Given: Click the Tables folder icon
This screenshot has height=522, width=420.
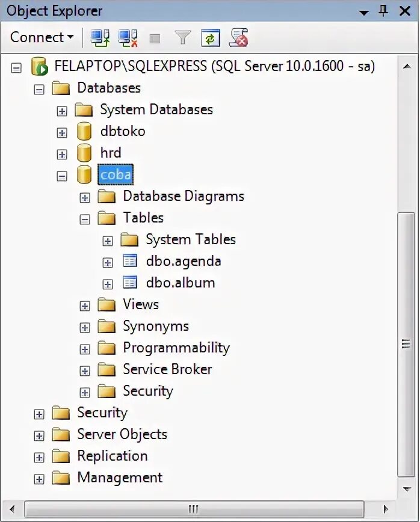Looking at the screenshot, I should click(x=107, y=218).
